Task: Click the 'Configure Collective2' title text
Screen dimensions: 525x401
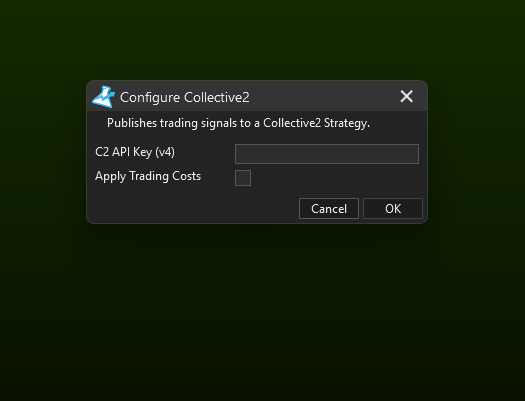Action: click(185, 97)
